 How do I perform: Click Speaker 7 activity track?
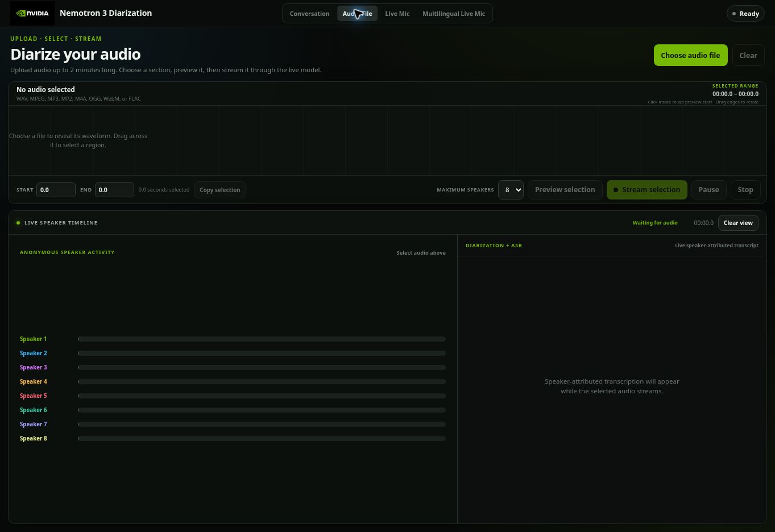(x=262, y=424)
